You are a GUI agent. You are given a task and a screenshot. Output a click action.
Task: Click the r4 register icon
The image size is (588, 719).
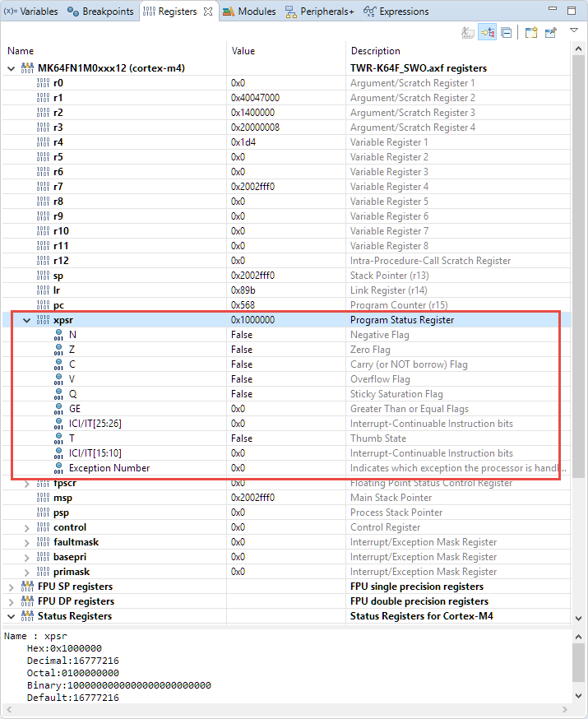(x=43, y=142)
